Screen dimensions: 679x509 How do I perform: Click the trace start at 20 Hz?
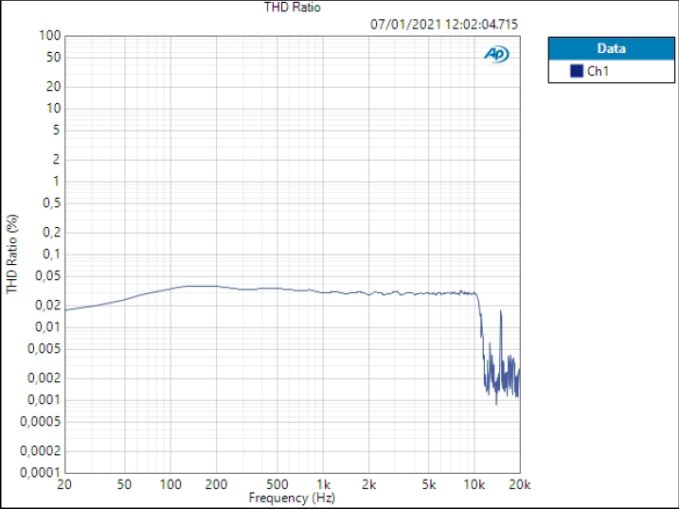[66, 310]
